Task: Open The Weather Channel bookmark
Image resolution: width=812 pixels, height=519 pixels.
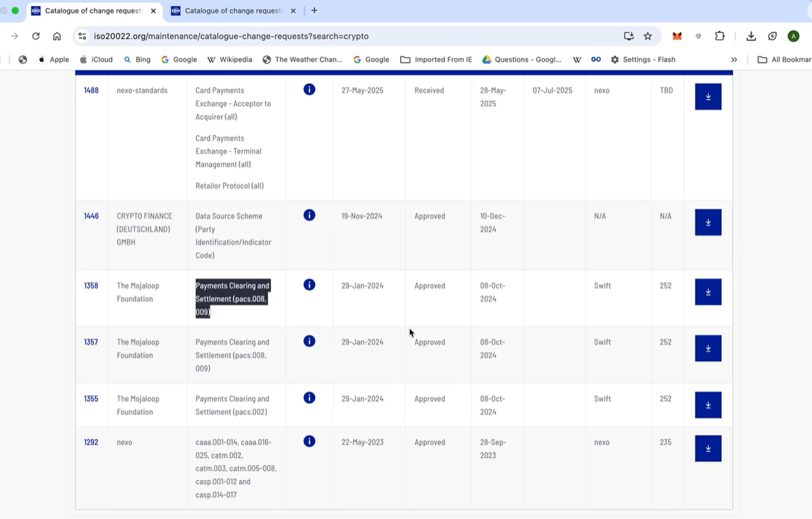Action: coord(302,60)
